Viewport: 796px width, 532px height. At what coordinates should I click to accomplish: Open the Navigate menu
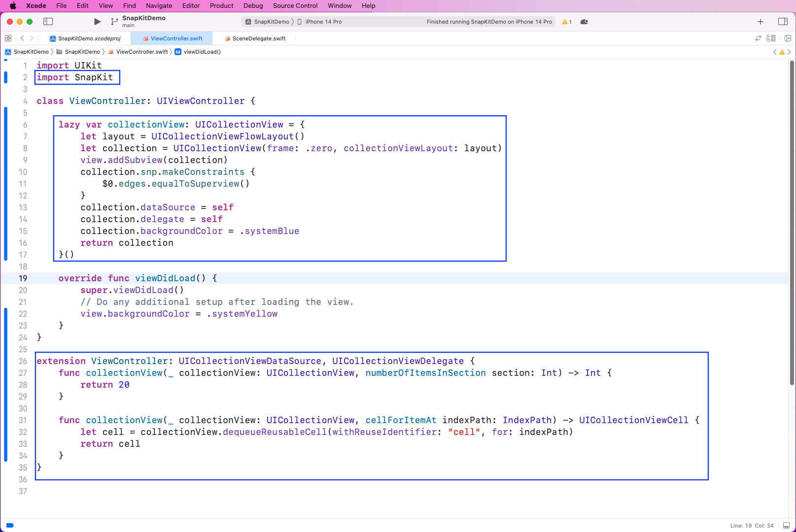coord(159,5)
